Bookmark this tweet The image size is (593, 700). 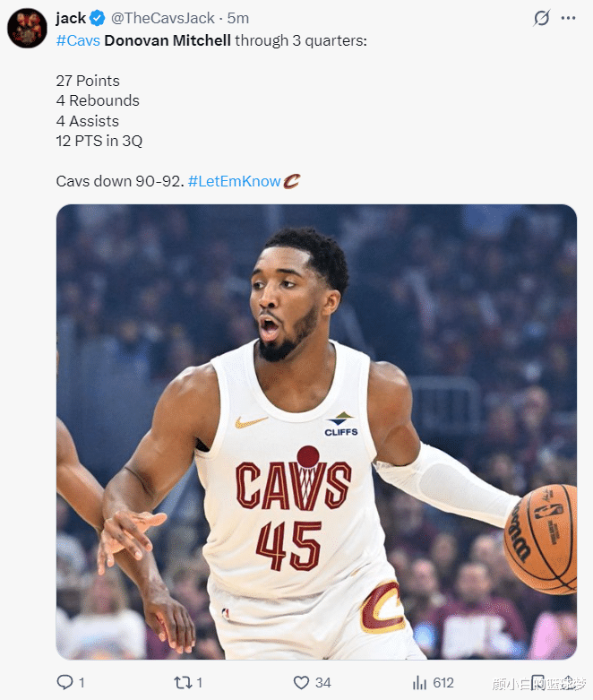click(x=538, y=682)
